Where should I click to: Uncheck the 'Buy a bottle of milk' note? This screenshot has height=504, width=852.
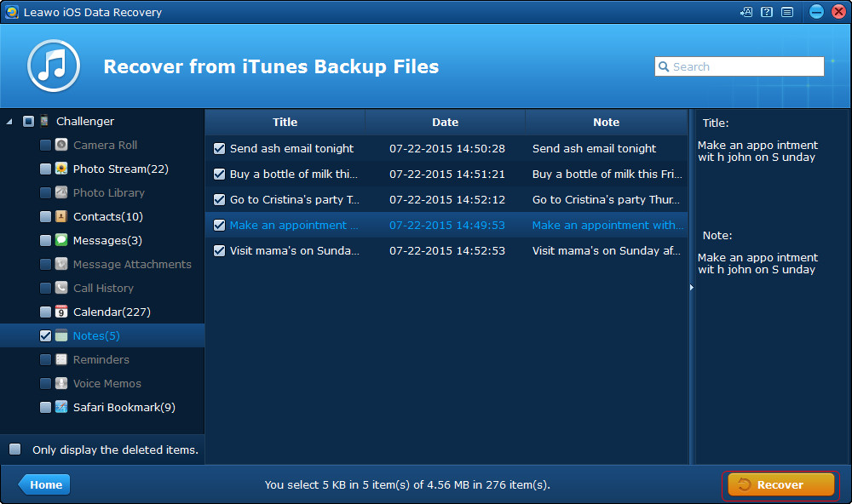(x=220, y=175)
